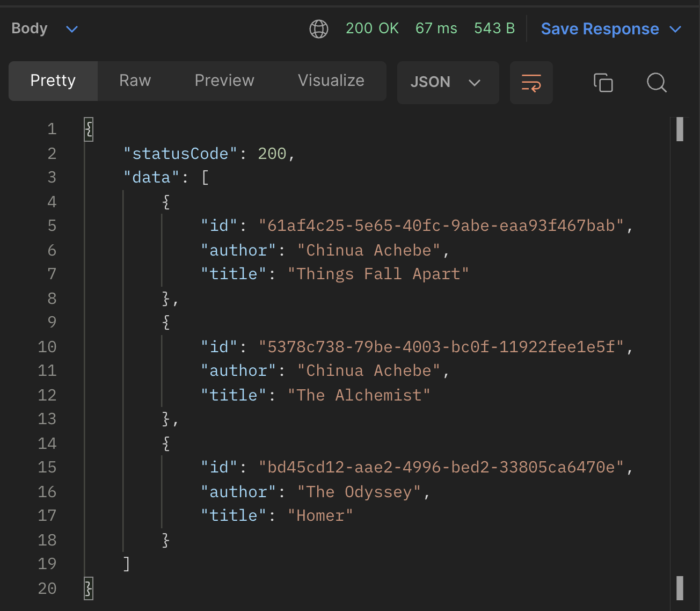
Task: Click the closing brace on line 20
Action: [89, 588]
